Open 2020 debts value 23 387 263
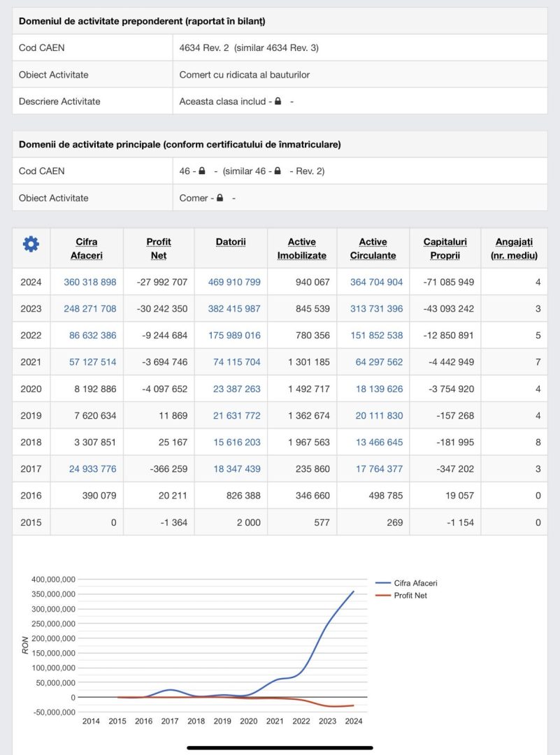 tap(237, 389)
